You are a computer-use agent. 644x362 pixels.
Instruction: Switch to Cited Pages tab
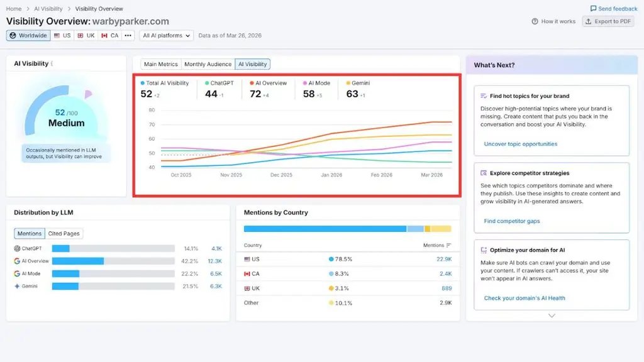tap(64, 234)
